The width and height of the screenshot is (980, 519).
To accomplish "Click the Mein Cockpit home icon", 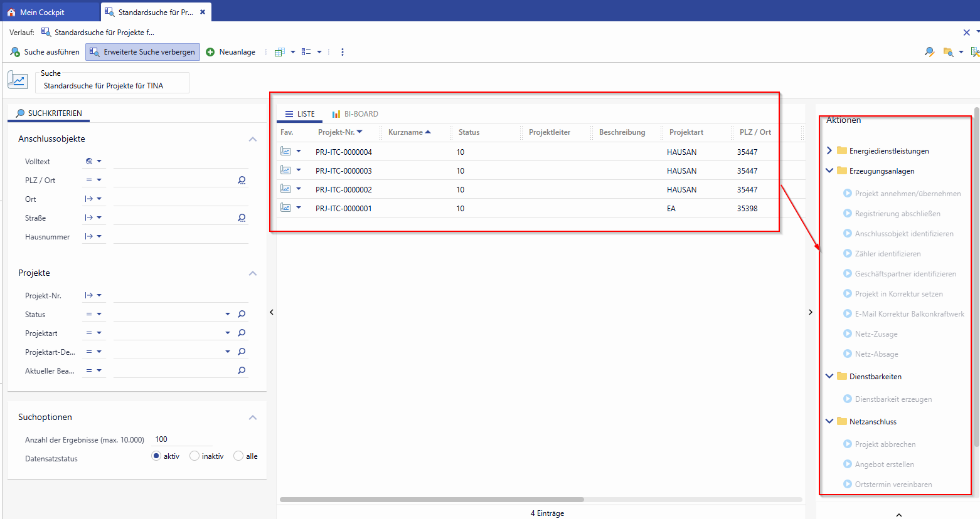I will click(11, 12).
